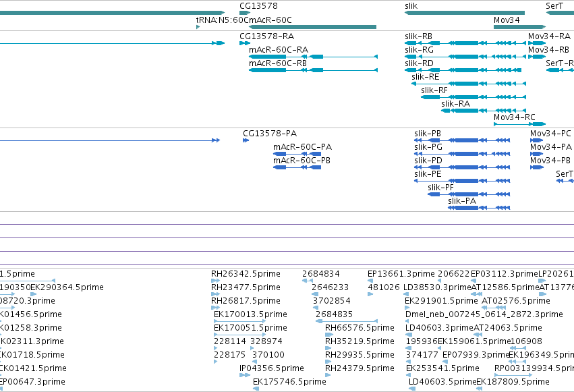Click the RH35219.5prime EST label

pyautogui.click(x=360, y=341)
